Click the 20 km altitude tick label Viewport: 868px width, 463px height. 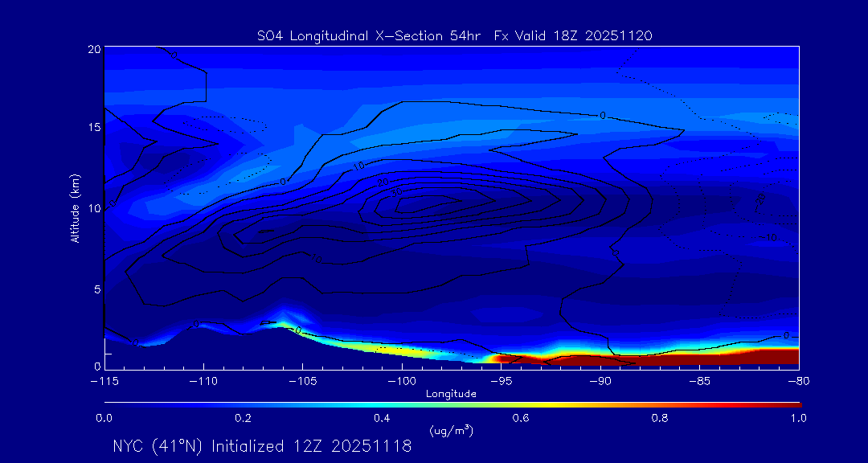tap(93, 49)
